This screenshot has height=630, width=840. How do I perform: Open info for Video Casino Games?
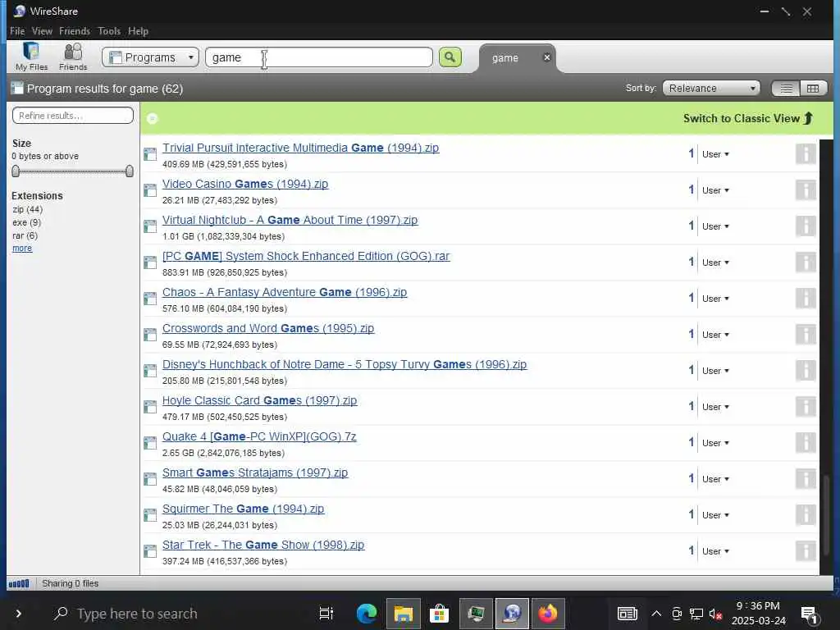click(x=806, y=190)
